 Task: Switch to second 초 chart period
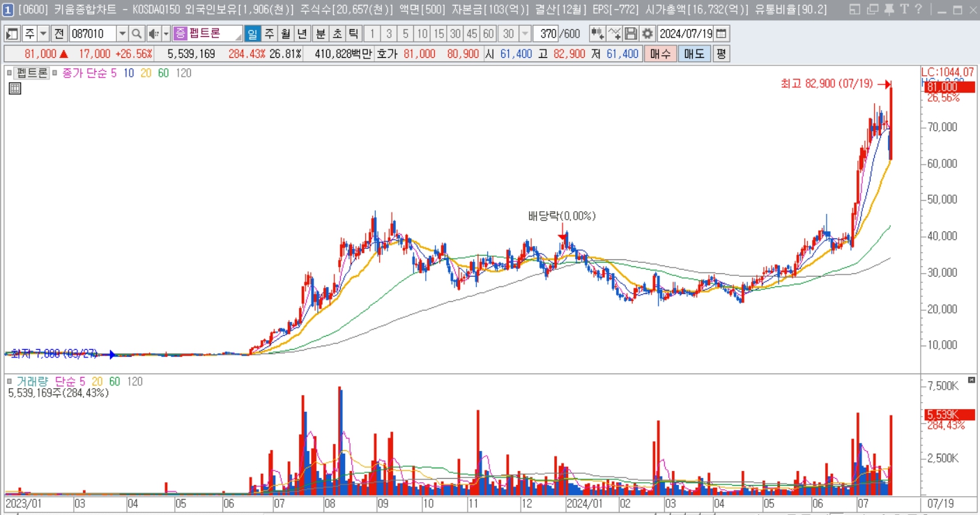(x=337, y=33)
